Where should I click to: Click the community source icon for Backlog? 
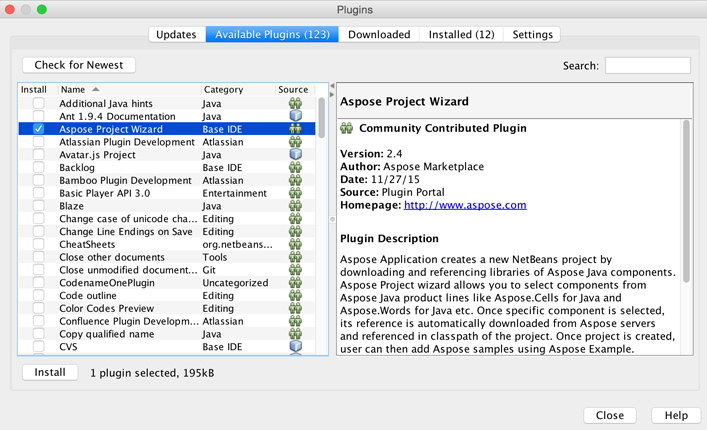coord(295,168)
